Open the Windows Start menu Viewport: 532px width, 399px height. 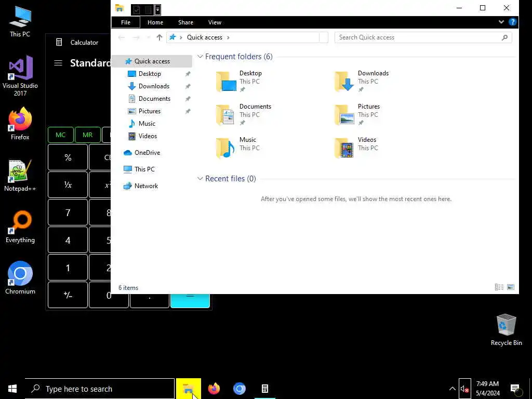pyautogui.click(x=12, y=389)
